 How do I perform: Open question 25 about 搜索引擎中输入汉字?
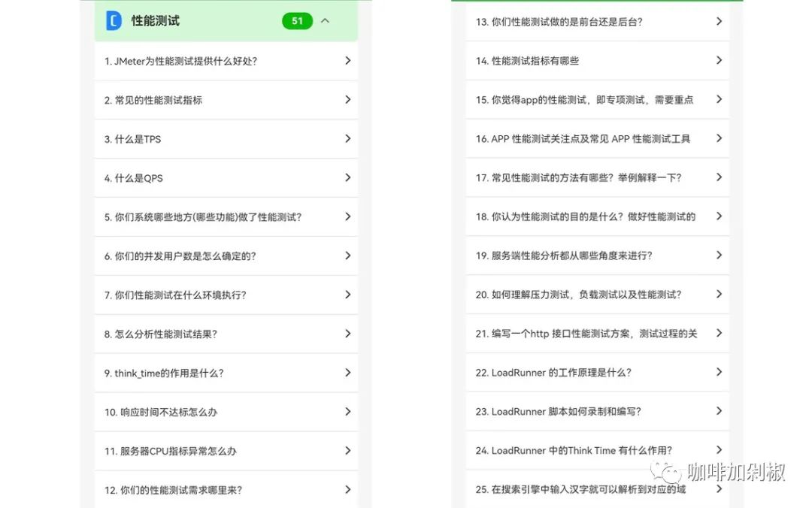[598, 489]
